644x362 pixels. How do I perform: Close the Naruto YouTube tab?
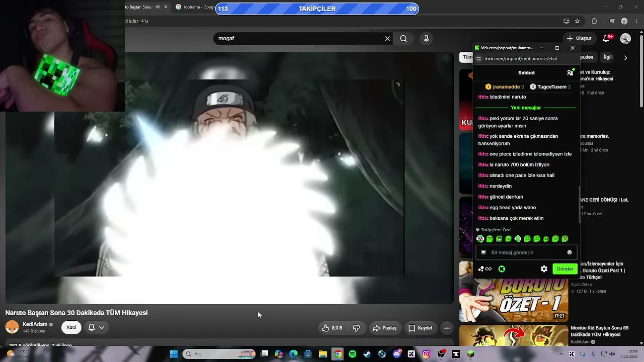166,7
